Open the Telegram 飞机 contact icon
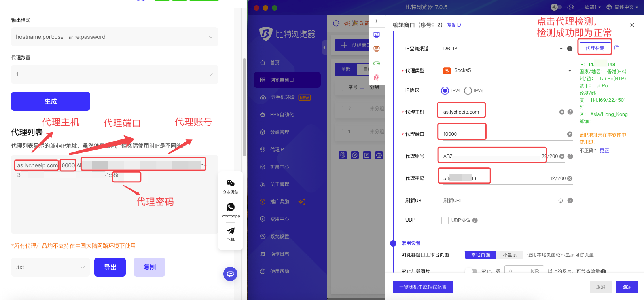Image resolution: width=644 pixels, height=300 pixels. [231, 231]
